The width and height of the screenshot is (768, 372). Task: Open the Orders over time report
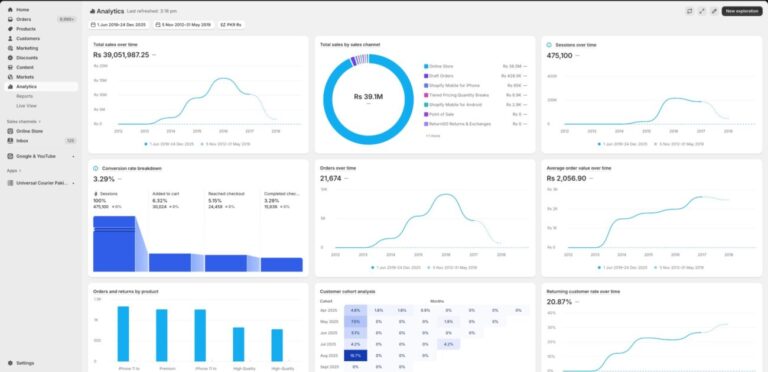coord(338,168)
